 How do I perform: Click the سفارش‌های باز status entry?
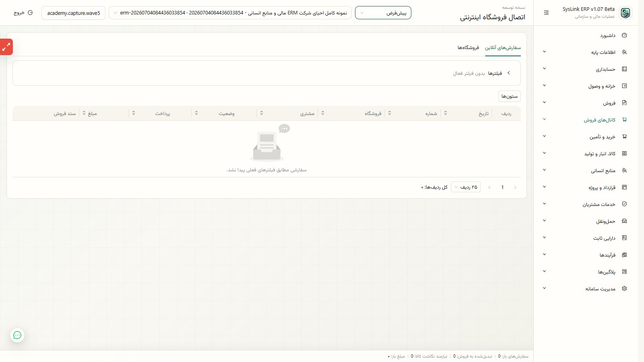[x=513, y=356]
